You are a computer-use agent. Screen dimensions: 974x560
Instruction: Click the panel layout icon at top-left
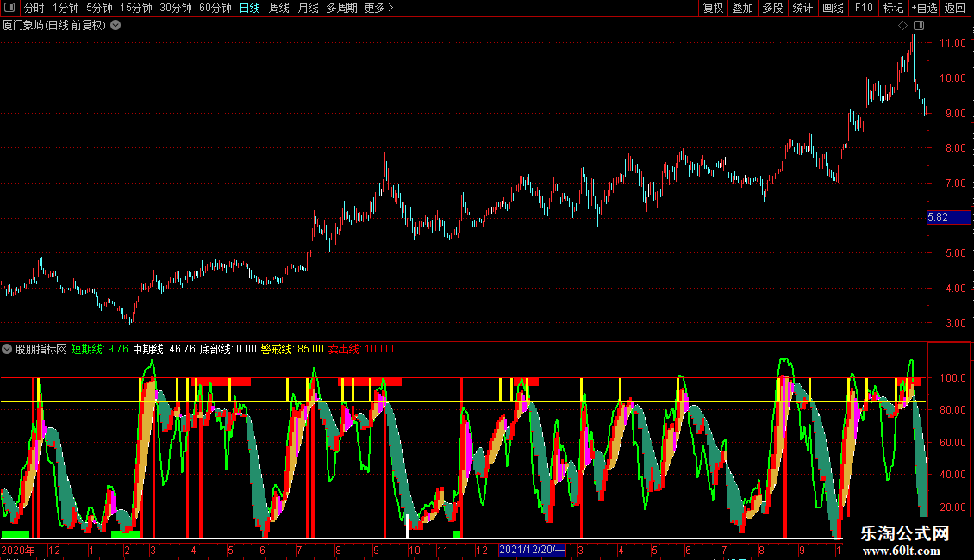point(9,8)
